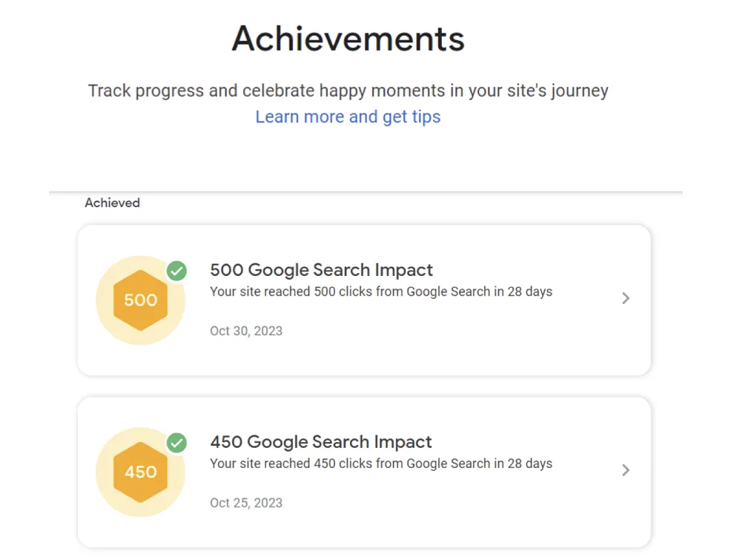Select the Oct 30, 2023 date text
Viewport: 731px width, 560px height.
(x=246, y=331)
